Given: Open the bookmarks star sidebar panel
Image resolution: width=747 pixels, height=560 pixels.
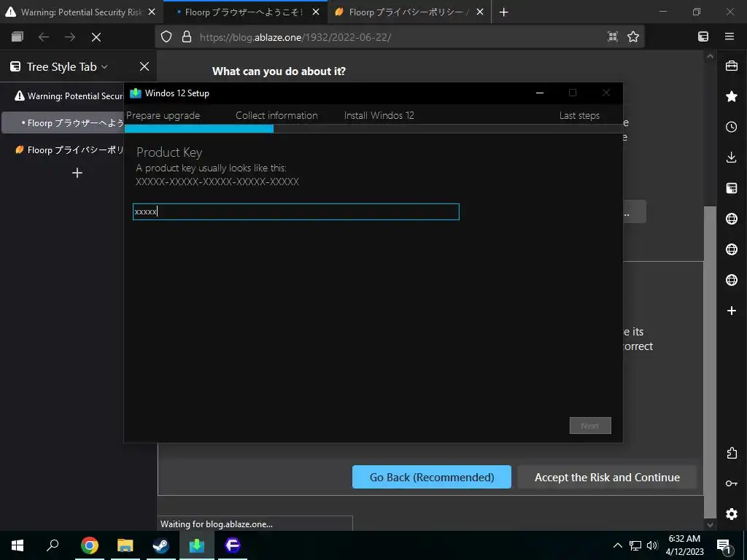Looking at the screenshot, I should (x=731, y=97).
